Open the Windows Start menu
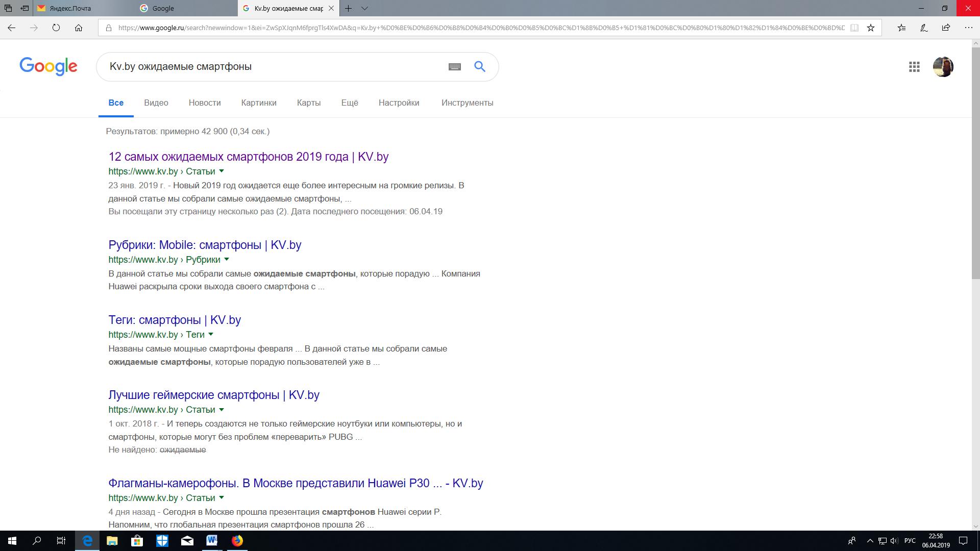980x551 pixels. click(x=12, y=541)
